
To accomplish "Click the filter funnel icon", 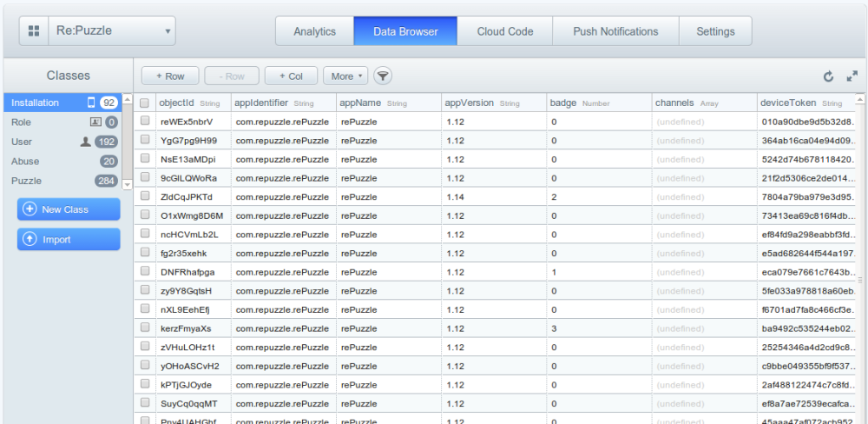I will point(382,76).
